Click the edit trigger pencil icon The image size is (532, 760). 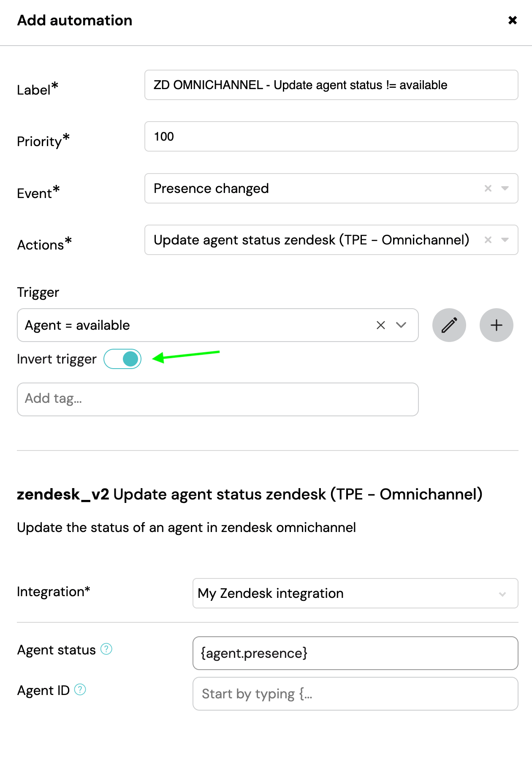tap(449, 325)
